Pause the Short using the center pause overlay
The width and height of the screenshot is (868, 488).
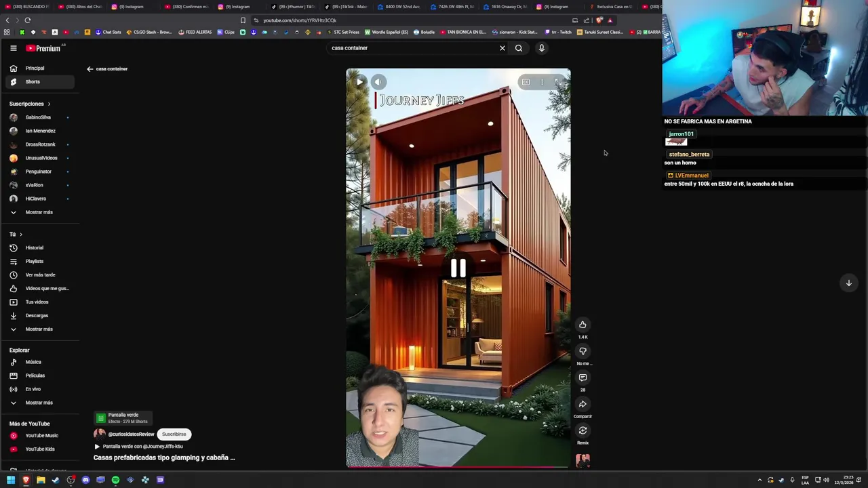(458, 268)
